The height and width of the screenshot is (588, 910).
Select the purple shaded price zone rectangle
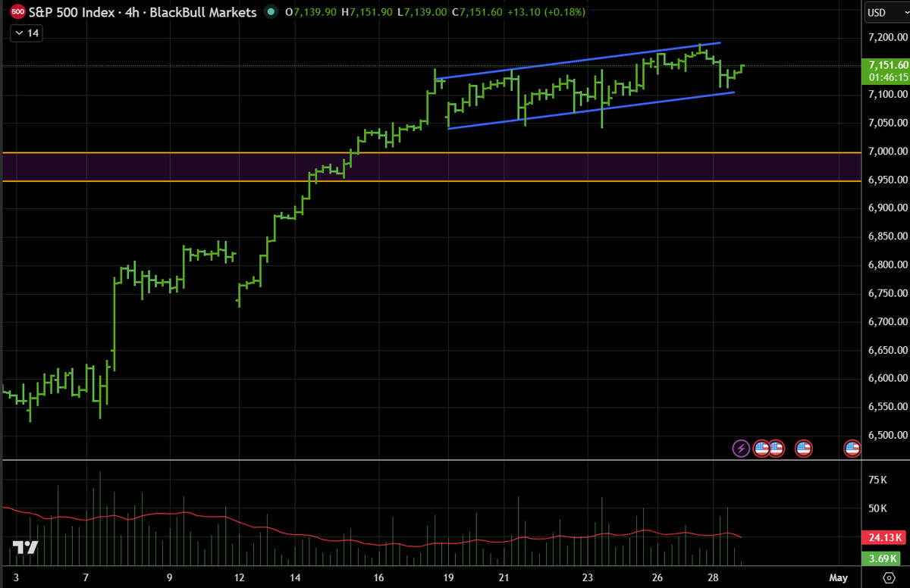431,167
